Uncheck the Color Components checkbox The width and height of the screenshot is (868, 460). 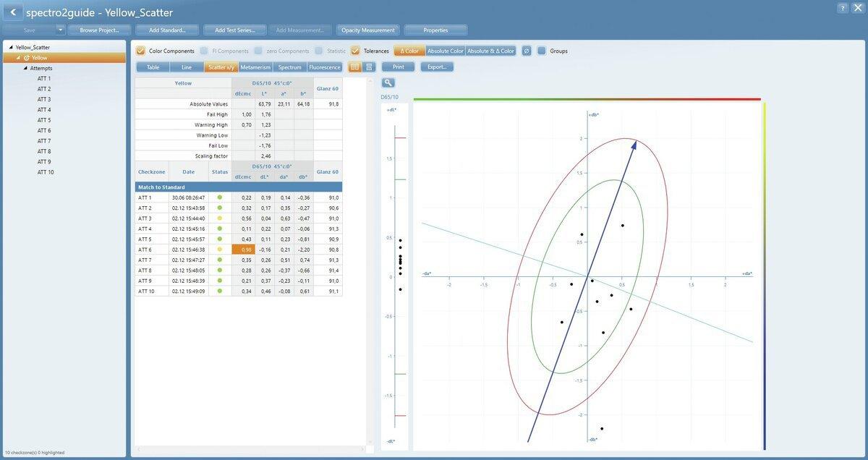pyautogui.click(x=140, y=51)
